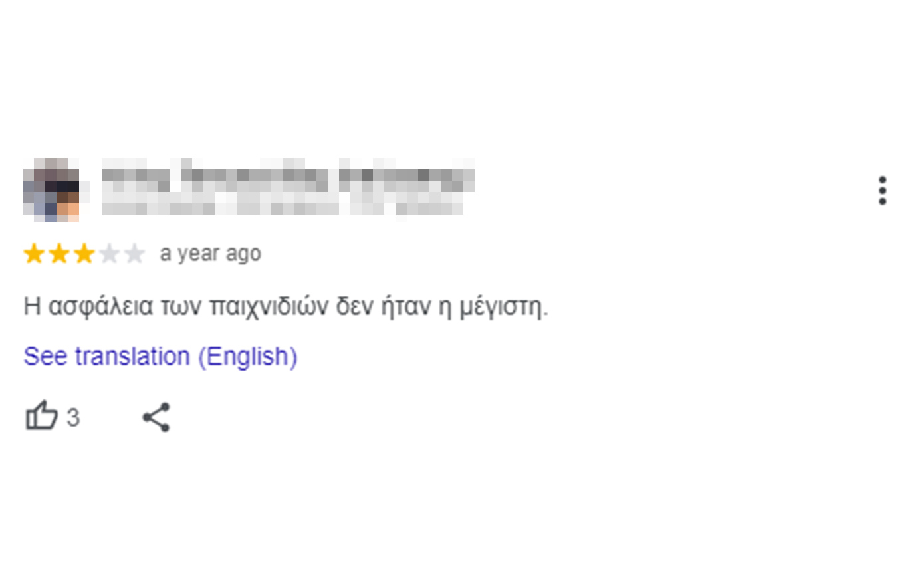This screenshot has width=924, height=588.
Task: Click the share button next to the like count
Action: 156,417
